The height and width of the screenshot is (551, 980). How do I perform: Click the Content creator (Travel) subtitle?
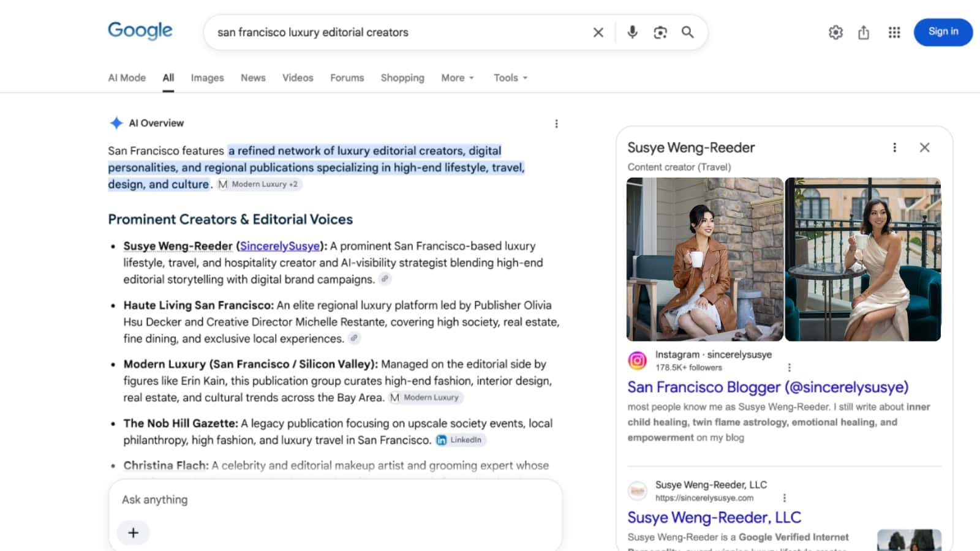point(679,167)
